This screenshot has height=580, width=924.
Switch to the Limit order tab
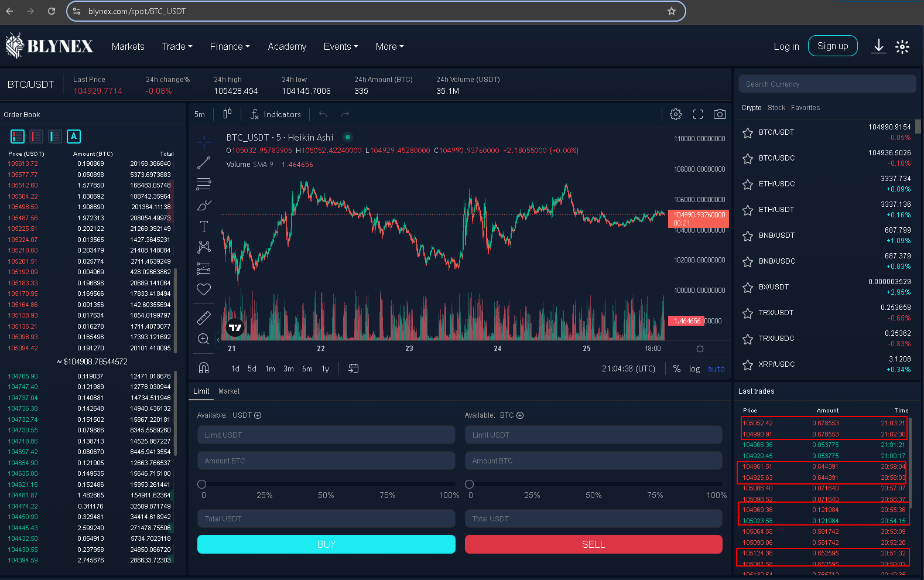click(201, 391)
